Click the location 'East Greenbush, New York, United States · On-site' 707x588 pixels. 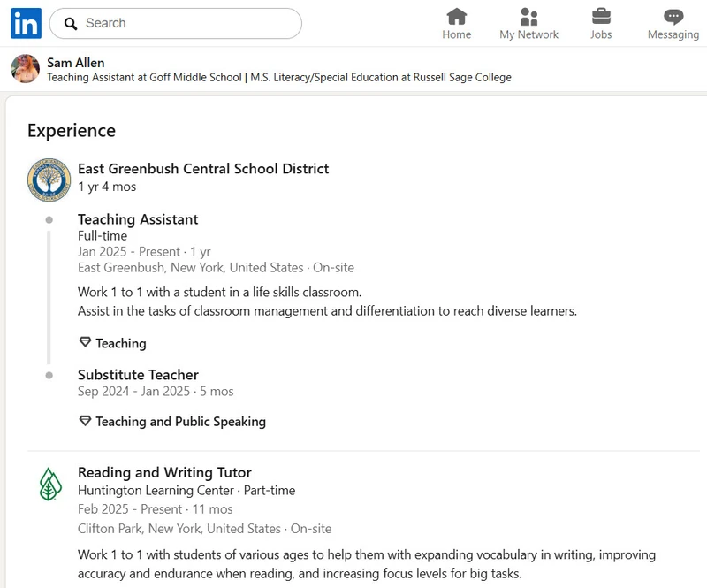(x=216, y=268)
